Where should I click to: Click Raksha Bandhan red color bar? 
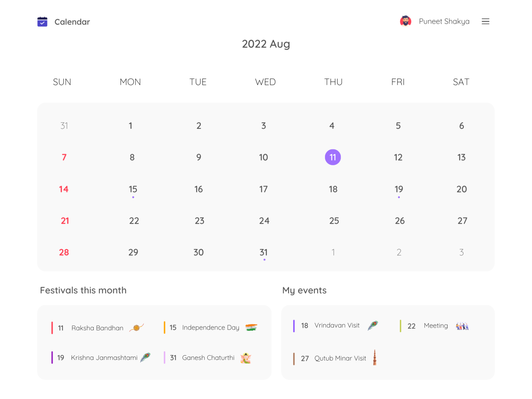click(x=52, y=328)
